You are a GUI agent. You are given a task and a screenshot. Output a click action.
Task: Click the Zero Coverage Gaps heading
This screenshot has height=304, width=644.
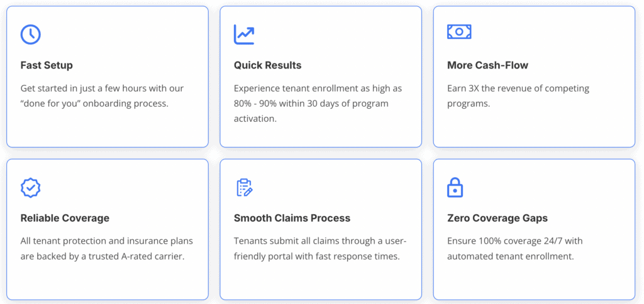[x=497, y=219]
